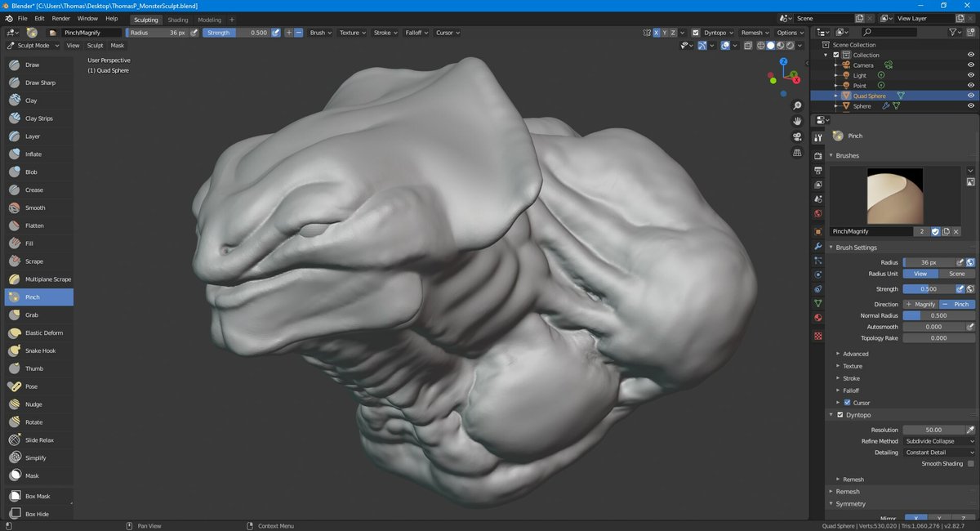Viewport: 980px width, 531px height.
Task: Click the Strength slider in header
Action: click(x=236, y=33)
